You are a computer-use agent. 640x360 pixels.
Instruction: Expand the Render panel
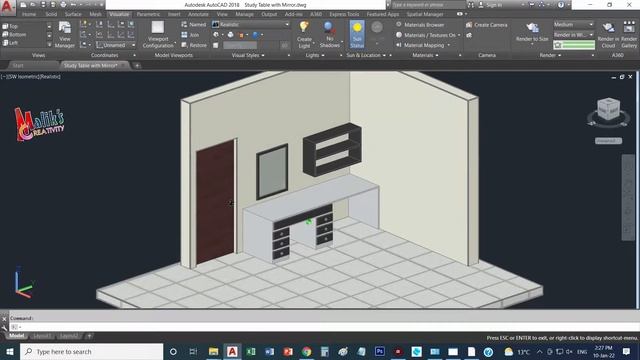pyautogui.click(x=550, y=55)
